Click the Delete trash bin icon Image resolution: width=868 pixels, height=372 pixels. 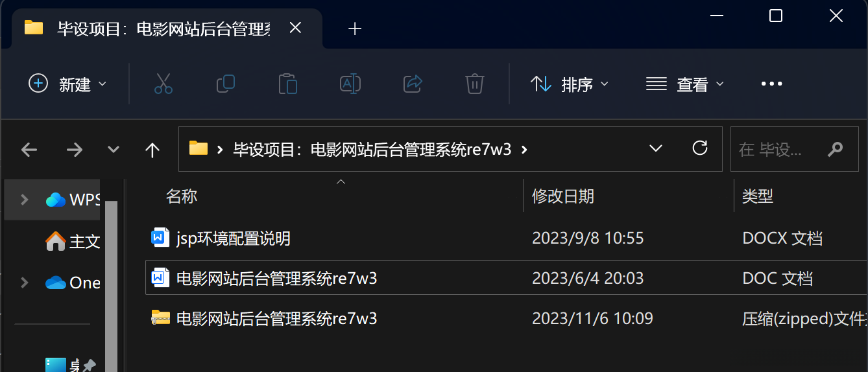pos(475,84)
